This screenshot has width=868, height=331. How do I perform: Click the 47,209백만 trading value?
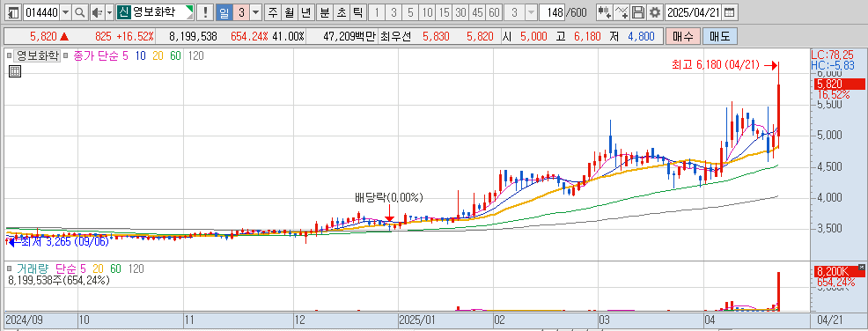click(x=349, y=36)
